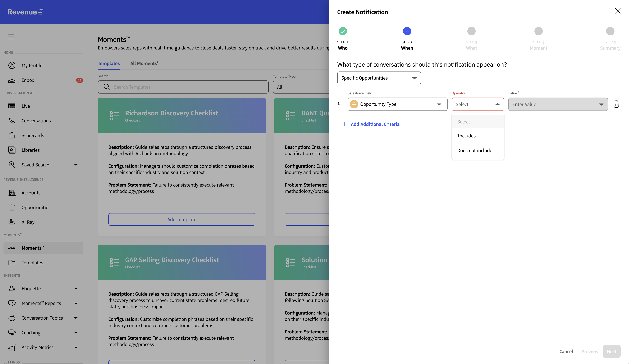Click Richardson Discovery Checklist title
Image resolution: width=629 pixels, height=364 pixels.
coord(171,113)
